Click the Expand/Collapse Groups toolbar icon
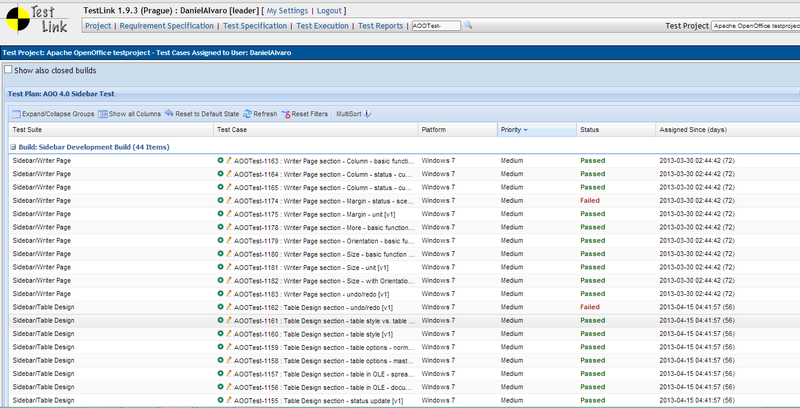Screen dimensions: 800x408 pos(17,114)
